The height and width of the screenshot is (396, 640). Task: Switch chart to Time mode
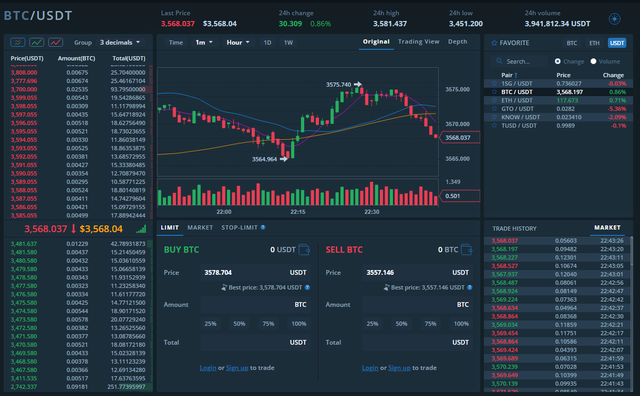pos(176,42)
